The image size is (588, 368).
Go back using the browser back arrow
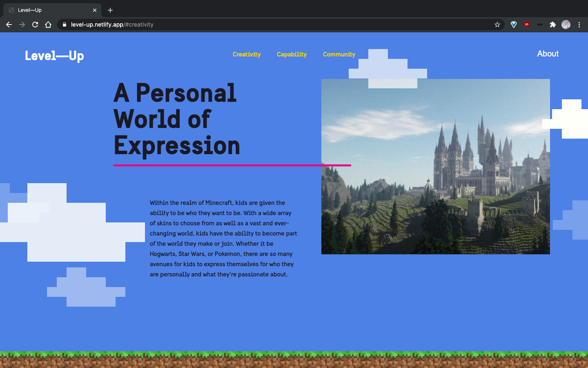[x=9, y=25]
